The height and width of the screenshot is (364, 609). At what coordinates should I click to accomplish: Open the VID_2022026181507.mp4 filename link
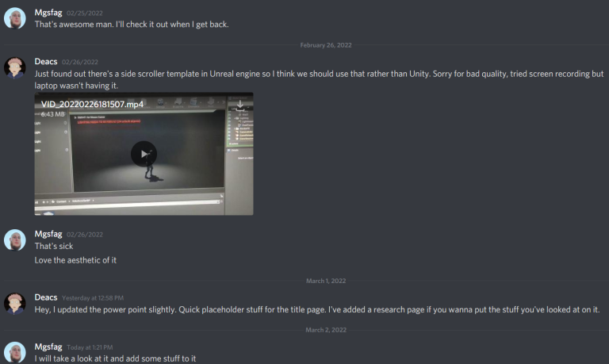[92, 104]
